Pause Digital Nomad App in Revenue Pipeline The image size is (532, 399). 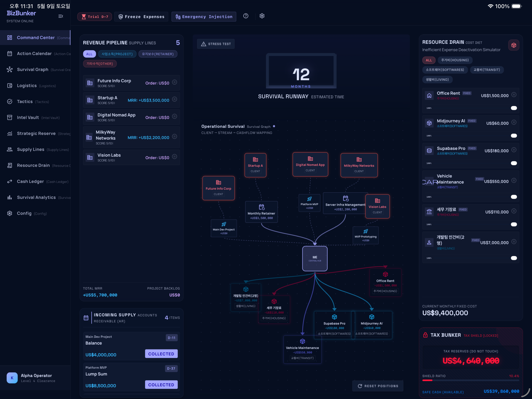point(175,116)
